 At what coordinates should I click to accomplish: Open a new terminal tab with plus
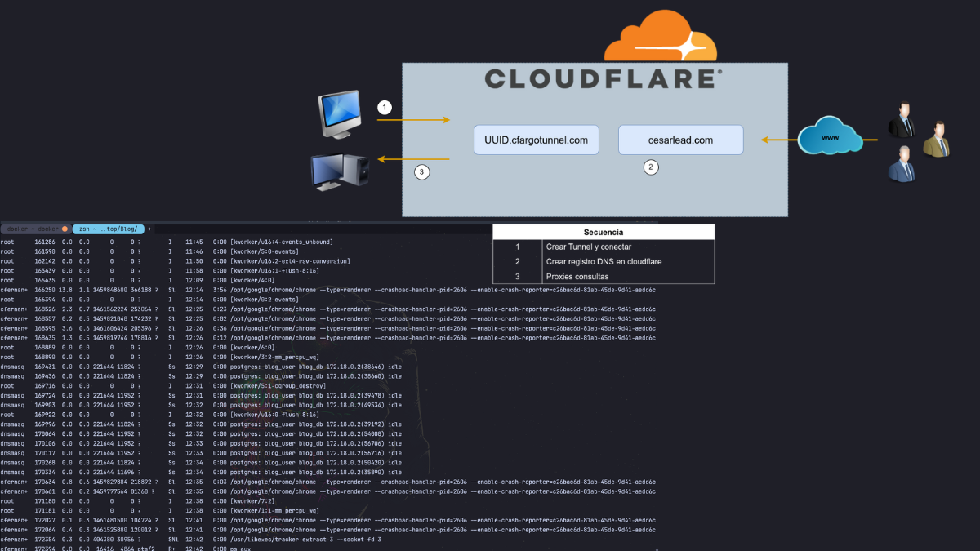click(x=149, y=229)
